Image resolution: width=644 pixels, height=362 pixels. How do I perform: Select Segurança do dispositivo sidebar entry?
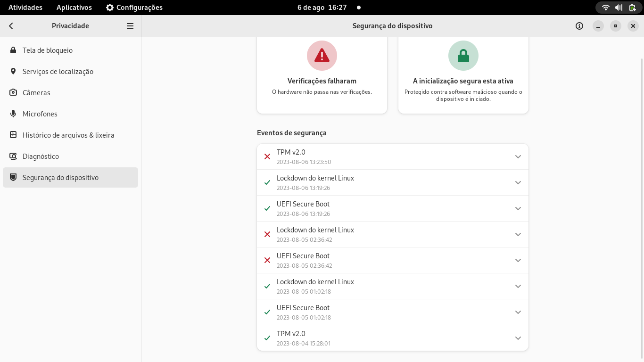click(x=70, y=177)
